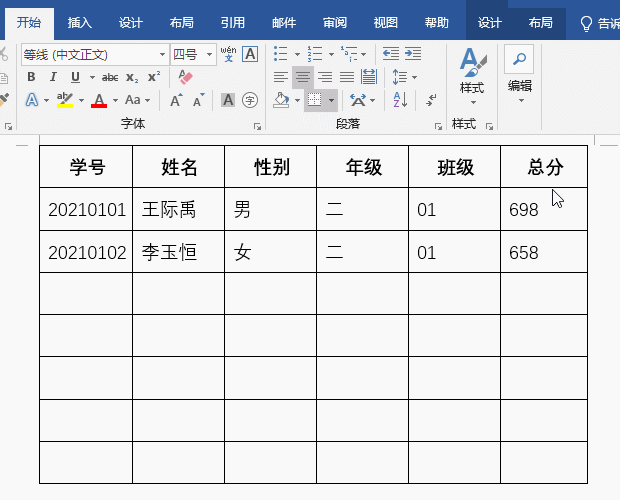620x500 pixels.
Task: Toggle strikethrough abc formatting
Action: (110, 77)
